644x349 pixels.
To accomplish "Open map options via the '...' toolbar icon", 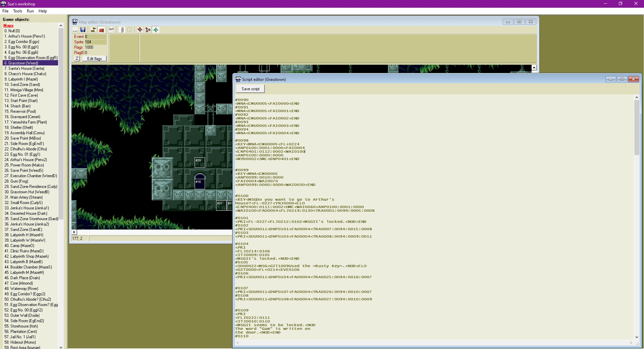I will point(75,30).
